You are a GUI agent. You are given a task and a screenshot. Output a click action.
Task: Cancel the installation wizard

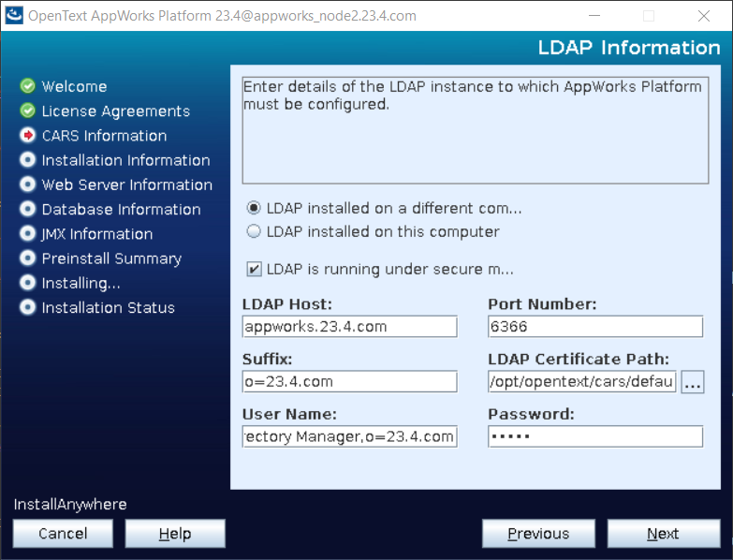[x=63, y=534]
